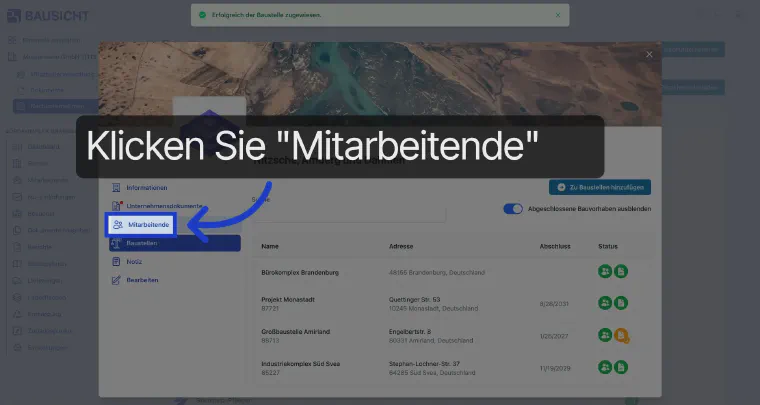This screenshot has height=405, width=760.
Task: Click the address Engelbertstr. 8
Action: click(410, 332)
